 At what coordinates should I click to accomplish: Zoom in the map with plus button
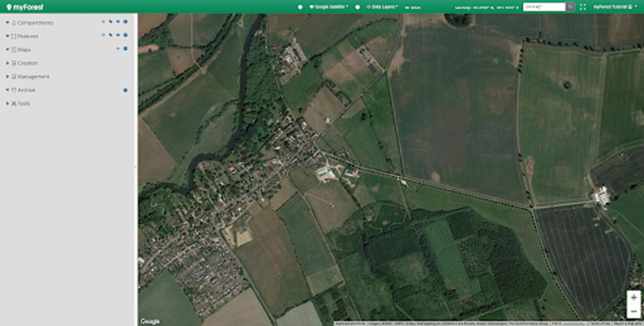pos(634,297)
